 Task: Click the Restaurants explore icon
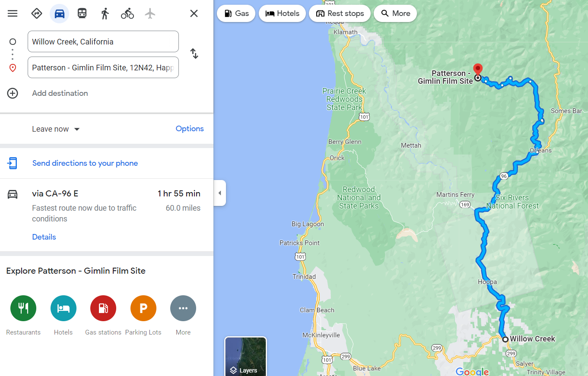point(23,308)
